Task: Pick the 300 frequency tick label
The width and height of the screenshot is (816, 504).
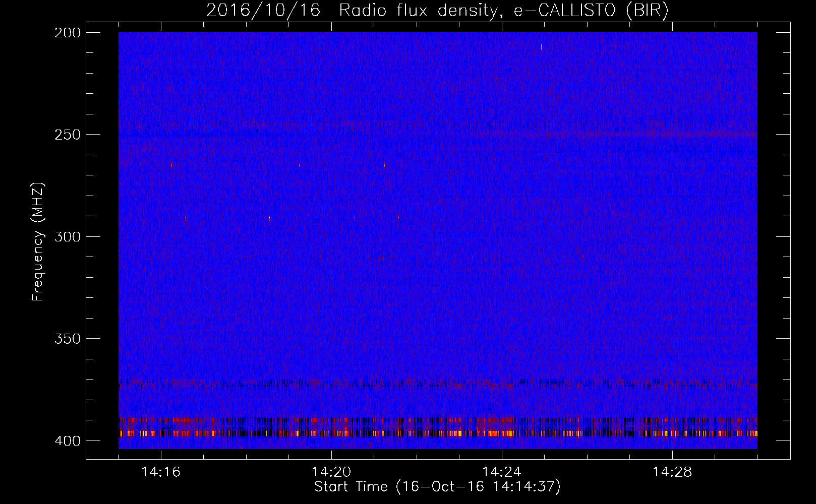Action: 68,236
